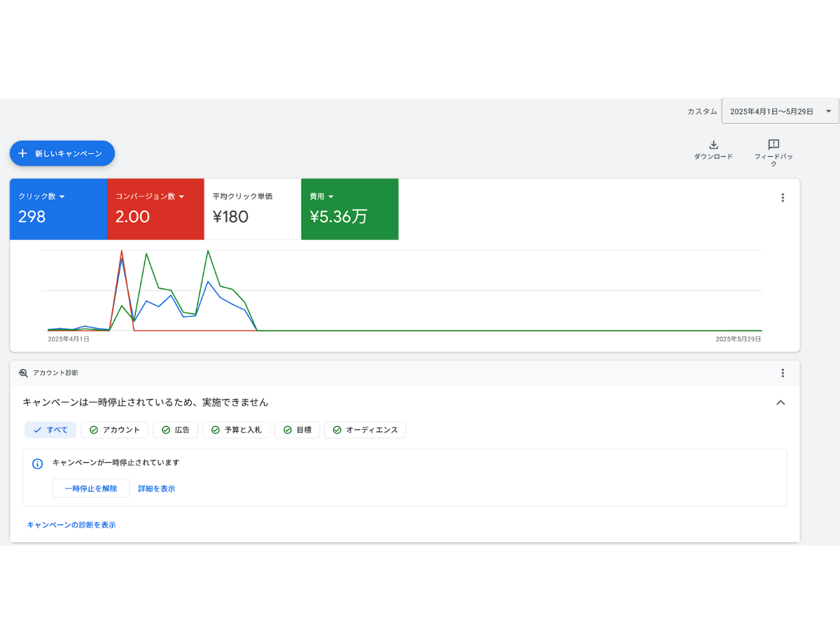
Task: Open the date range dropdown
Action: 780,111
